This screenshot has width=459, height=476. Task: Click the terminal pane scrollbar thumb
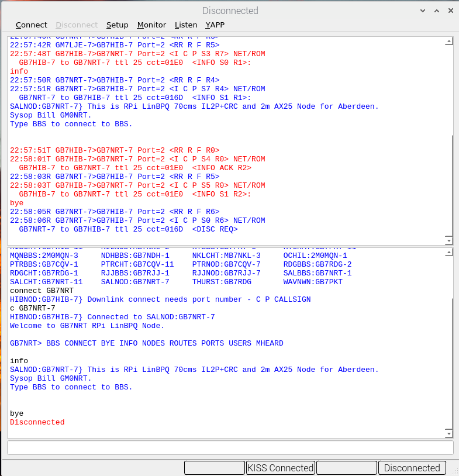pos(448,363)
